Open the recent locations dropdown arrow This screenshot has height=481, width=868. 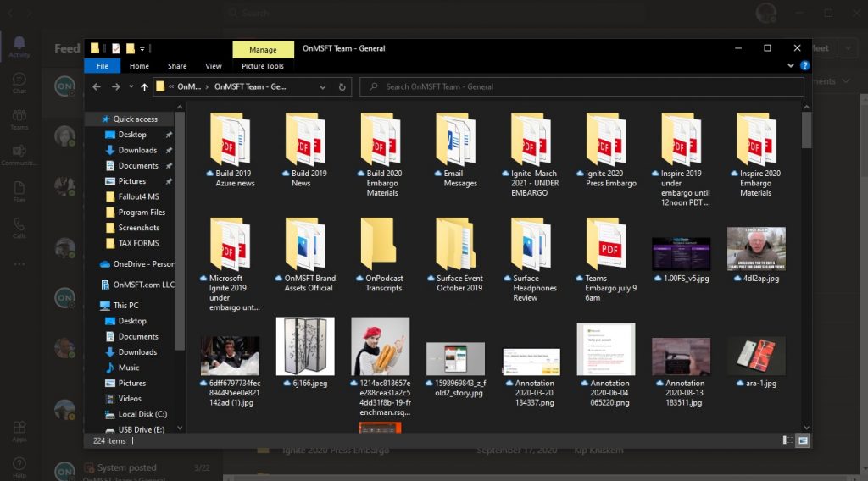coord(131,87)
